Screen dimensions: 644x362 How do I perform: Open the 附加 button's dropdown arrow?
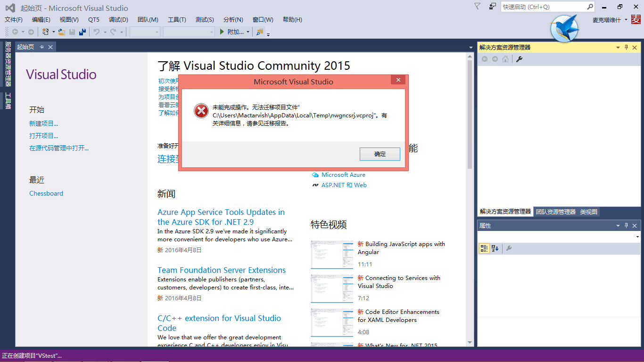click(x=248, y=32)
